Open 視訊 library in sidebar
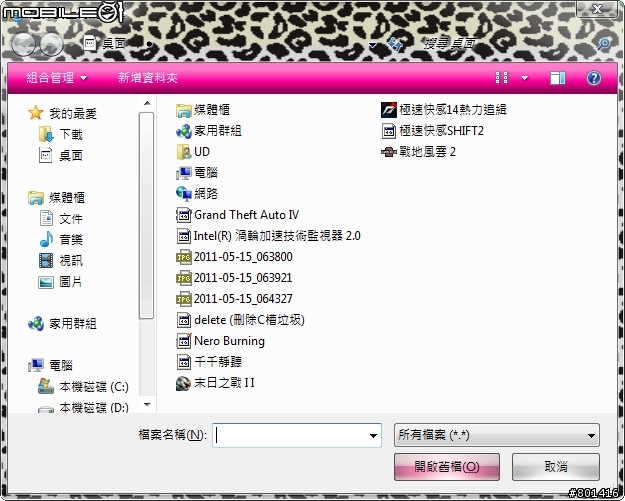This screenshot has width=625, height=501. [61, 261]
